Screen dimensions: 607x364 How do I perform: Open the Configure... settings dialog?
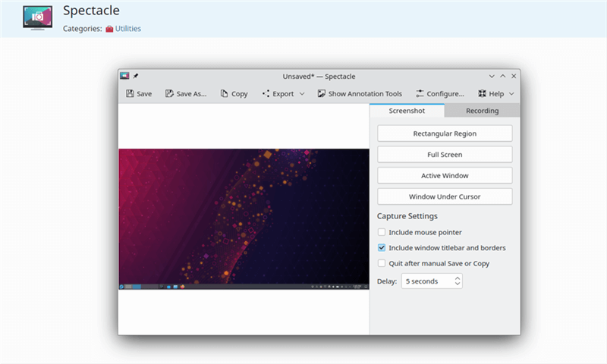click(440, 93)
